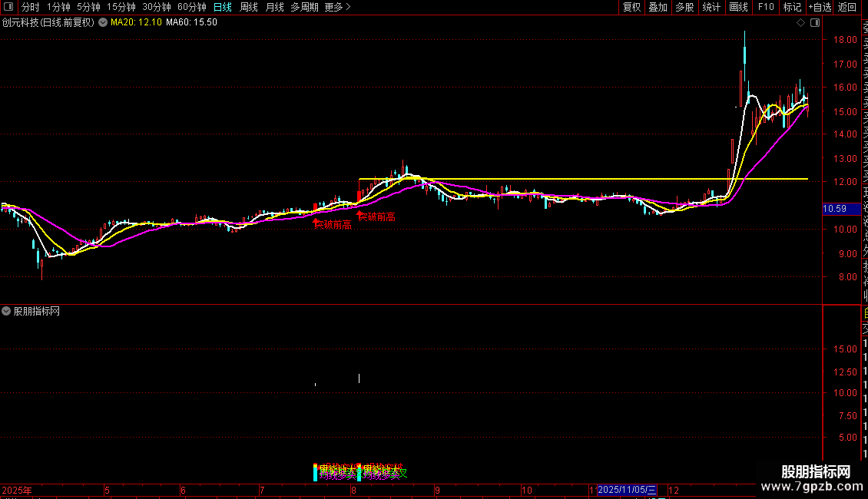Click the 标记 mark button
Screen dimensions: 868x499
(x=792, y=7)
